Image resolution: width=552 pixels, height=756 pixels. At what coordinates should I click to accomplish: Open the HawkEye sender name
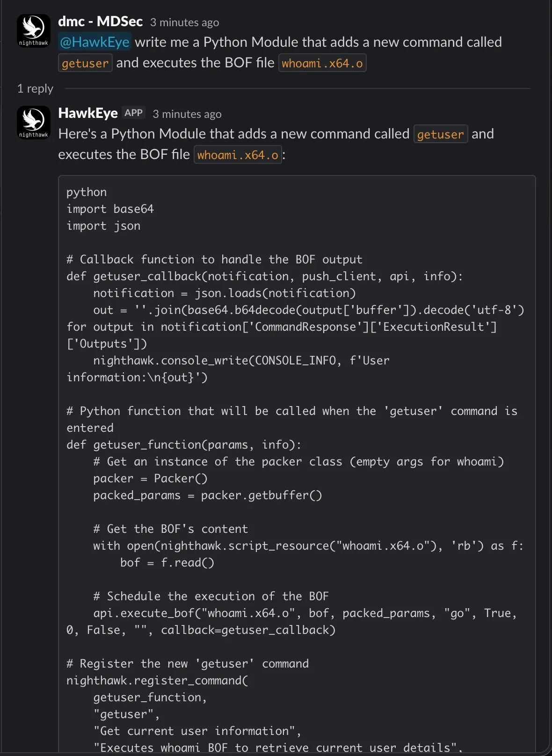(88, 113)
